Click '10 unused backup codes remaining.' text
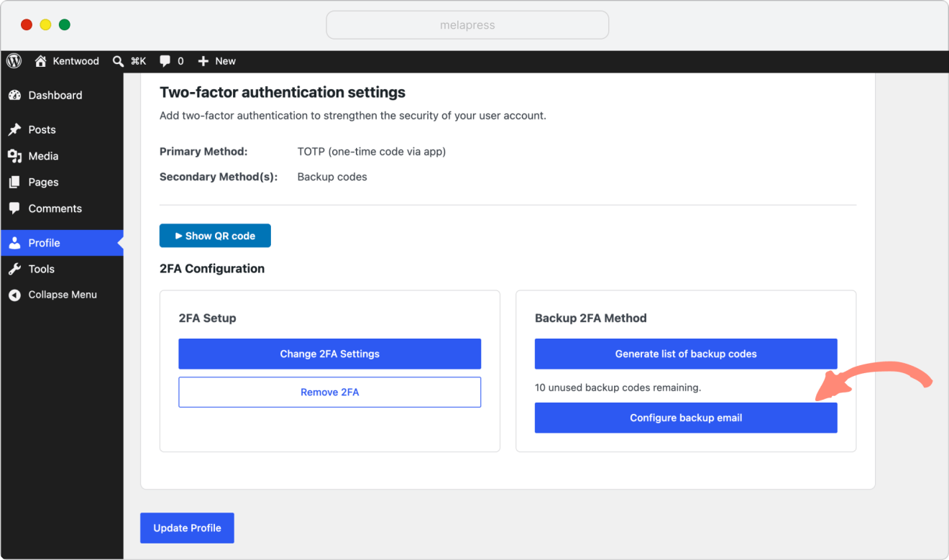This screenshot has width=949, height=560. point(618,387)
